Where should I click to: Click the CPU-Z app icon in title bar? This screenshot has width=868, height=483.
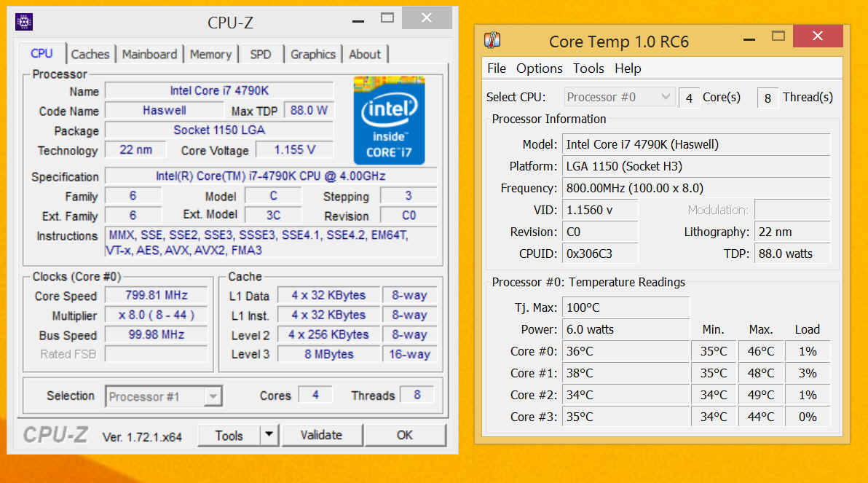coord(24,22)
